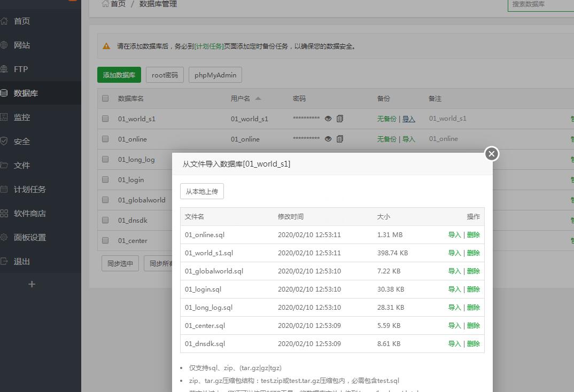Copy the 01_world_s1 password using copy icon
This screenshot has height=392, width=574.
340,119
